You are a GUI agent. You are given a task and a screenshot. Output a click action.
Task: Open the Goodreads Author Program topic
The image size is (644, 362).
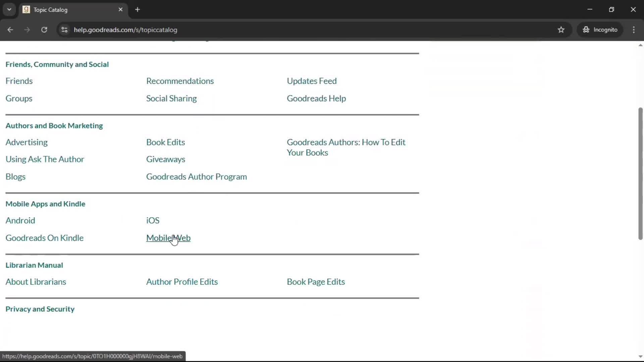[x=197, y=177]
